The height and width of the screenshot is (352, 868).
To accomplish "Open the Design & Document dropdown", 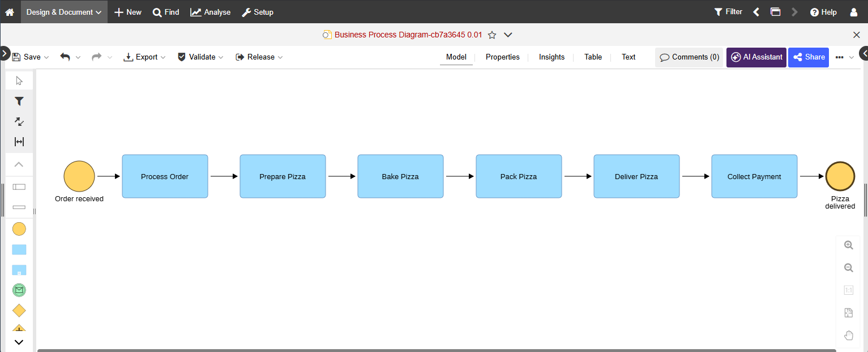I will click(64, 12).
